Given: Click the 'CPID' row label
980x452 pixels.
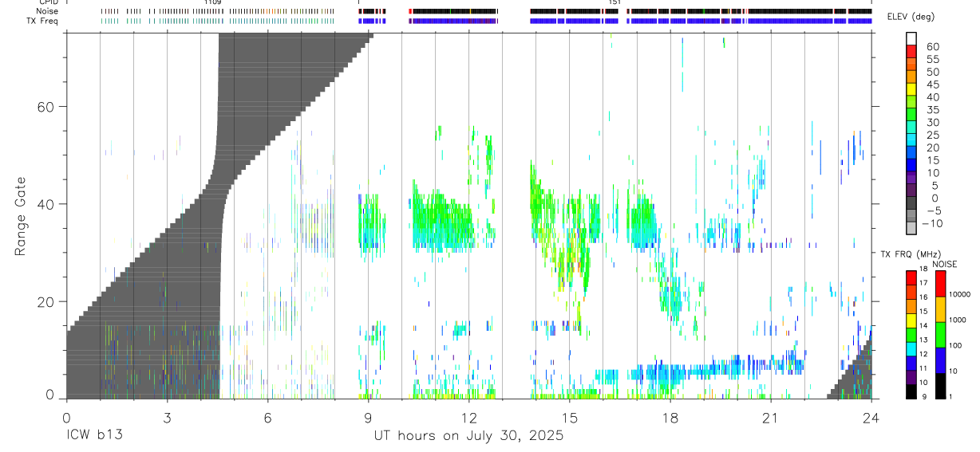Looking at the screenshot, I should [x=47, y=2].
